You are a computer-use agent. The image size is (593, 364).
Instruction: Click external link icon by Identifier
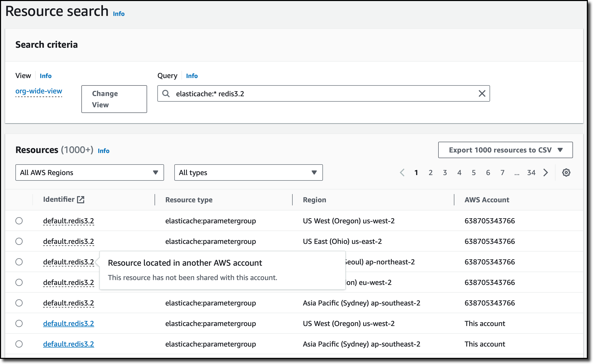tap(81, 199)
